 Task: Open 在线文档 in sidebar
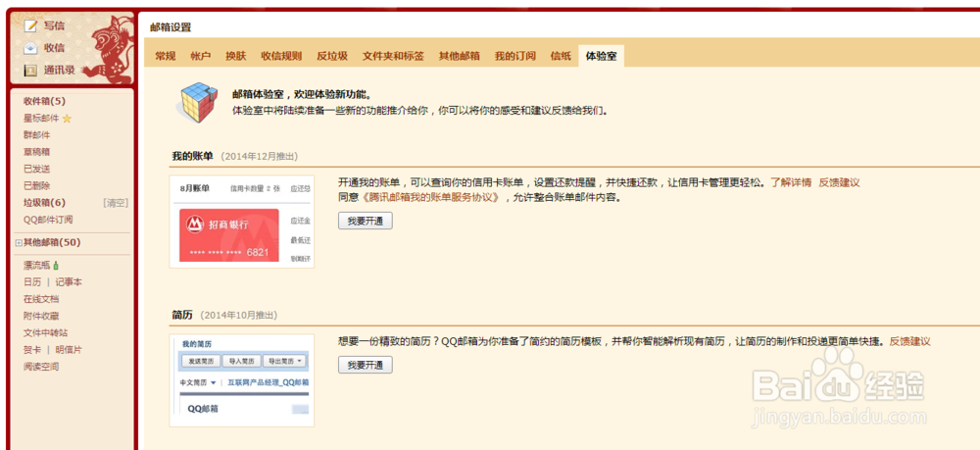click(x=41, y=299)
